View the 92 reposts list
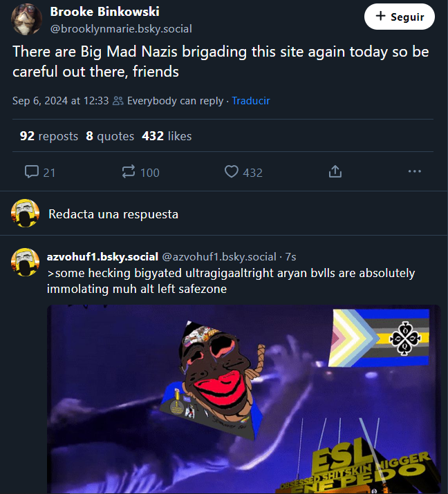 point(48,136)
